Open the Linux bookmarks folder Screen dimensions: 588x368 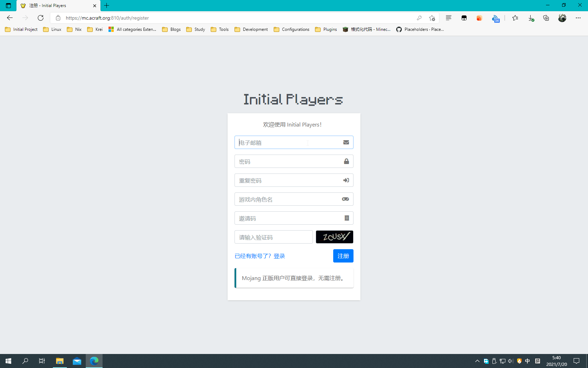[x=52, y=29]
